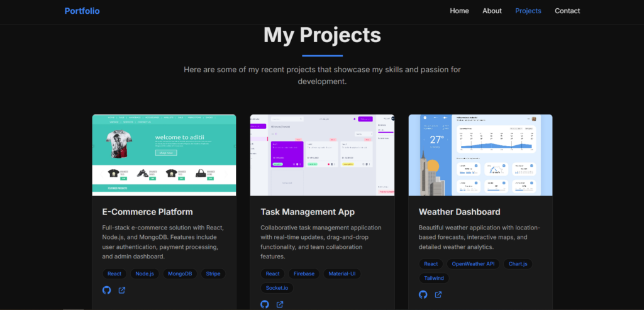Click the intro text about recent projects

pos(323,75)
